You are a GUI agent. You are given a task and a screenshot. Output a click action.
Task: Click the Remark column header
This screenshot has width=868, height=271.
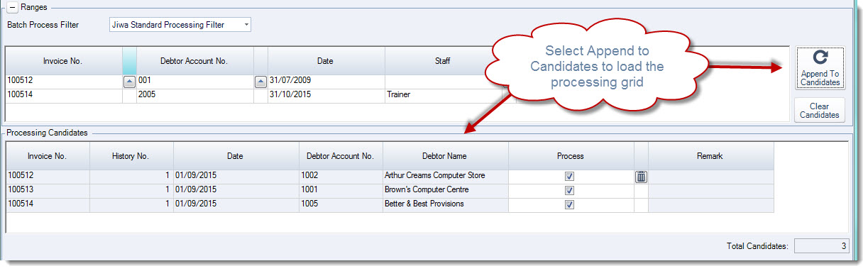(710, 156)
